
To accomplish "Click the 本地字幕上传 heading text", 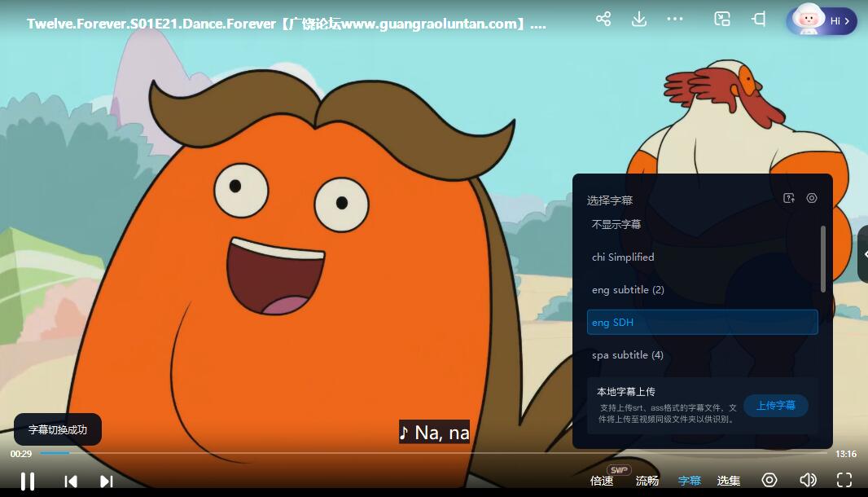I will coord(626,392).
